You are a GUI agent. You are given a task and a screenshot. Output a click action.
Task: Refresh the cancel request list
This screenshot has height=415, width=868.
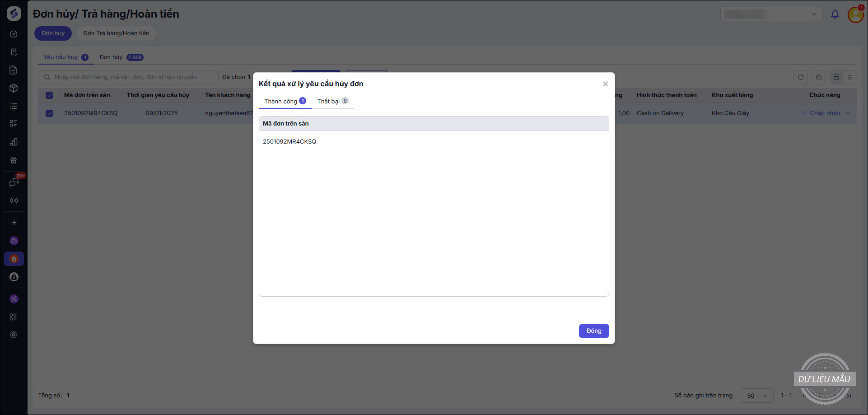[x=800, y=77]
